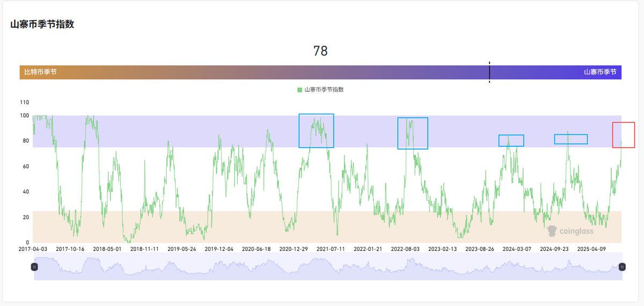The height and width of the screenshot is (306, 644).
Task: Click the 2025-04-09 date axis label
Action: [591, 249]
